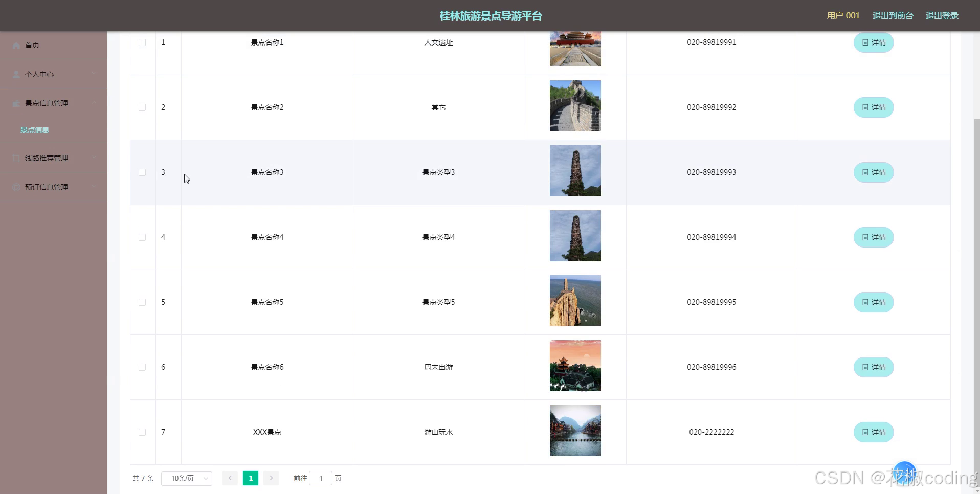Click the detail icon inside row 1's 详情 button
Screen dimensions: 980x494
(864, 42)
